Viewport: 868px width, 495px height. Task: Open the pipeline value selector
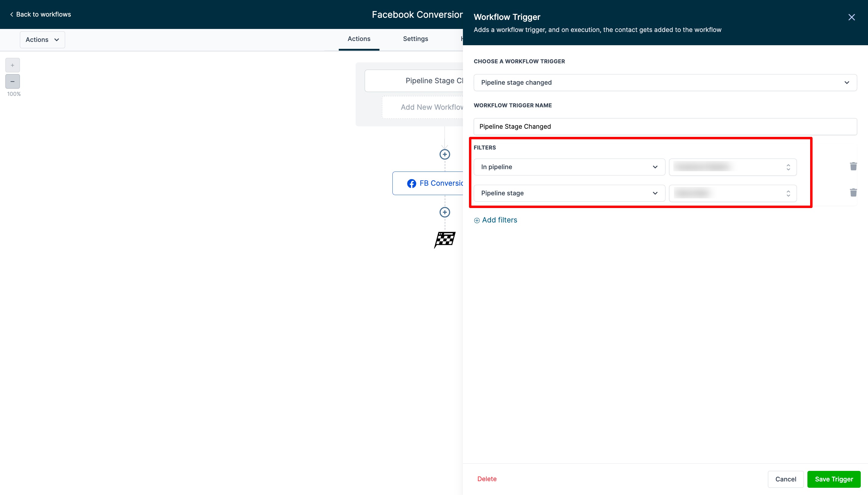[732, 167]
